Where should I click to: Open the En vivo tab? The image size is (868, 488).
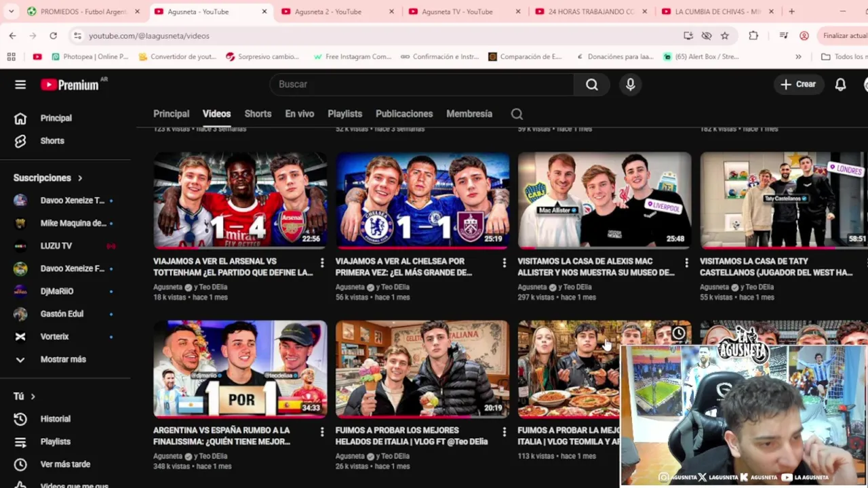(299, 114)
